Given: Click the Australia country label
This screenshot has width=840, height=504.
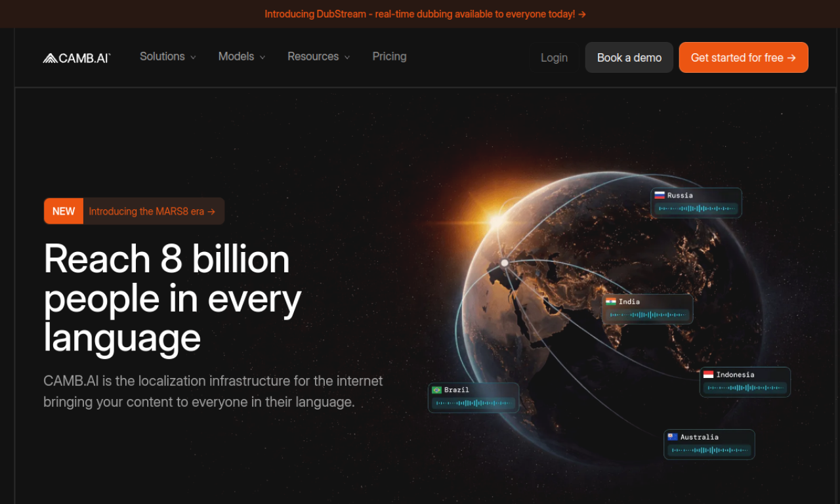Looking at the screenshot, I should (x=700, y=437).
